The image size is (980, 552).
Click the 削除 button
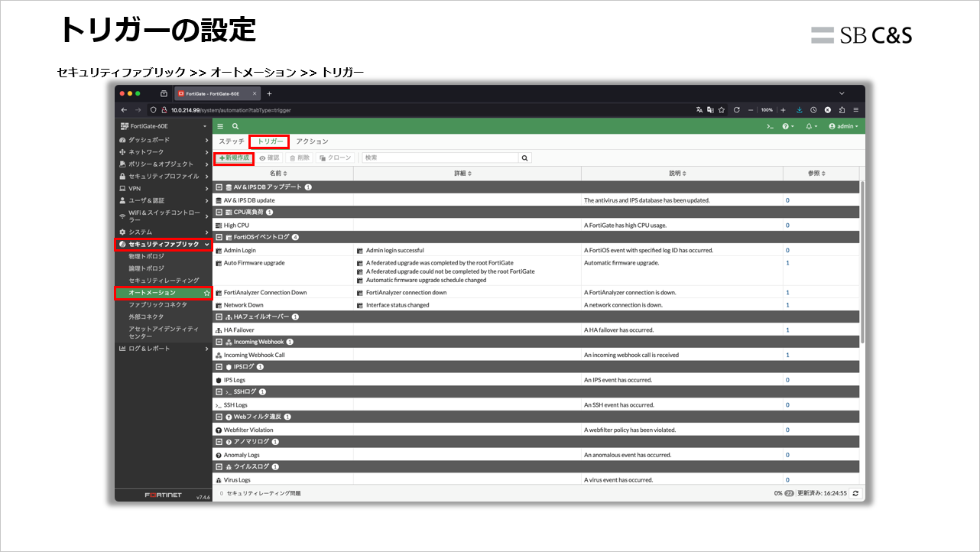coord(300,158)
